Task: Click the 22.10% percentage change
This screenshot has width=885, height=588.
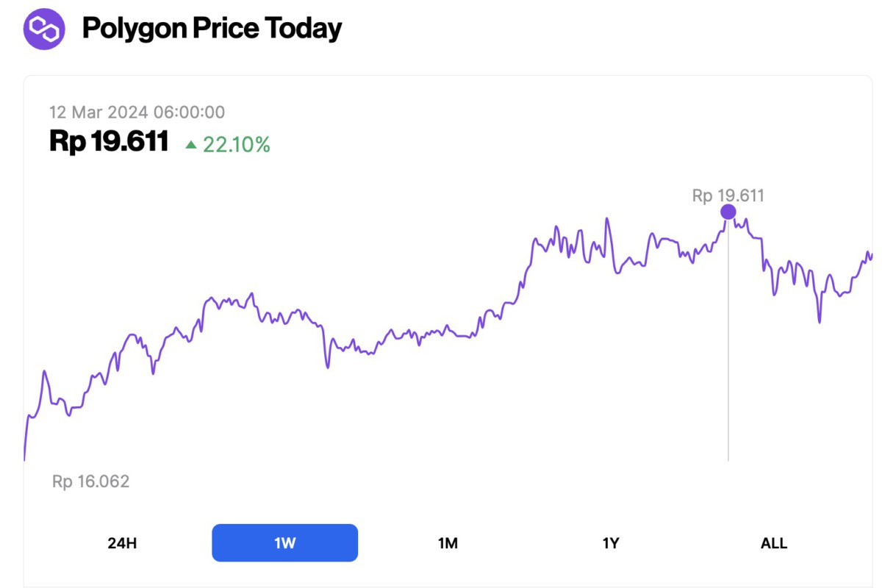Action: pyautogui.click(x=236, y=145)
